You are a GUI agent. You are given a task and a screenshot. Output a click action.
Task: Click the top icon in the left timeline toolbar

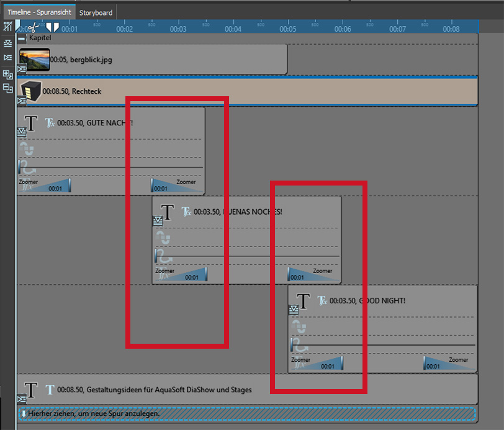[x=7, y=26]
